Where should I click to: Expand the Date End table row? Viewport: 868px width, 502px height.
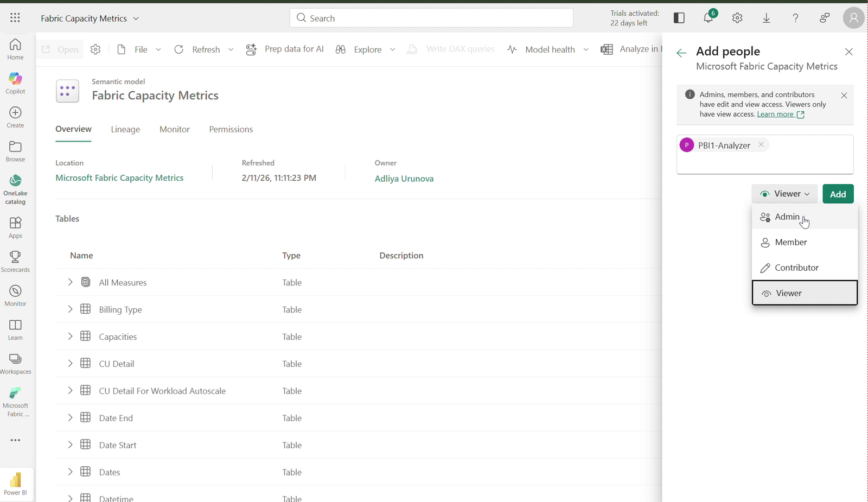tap(70, 417)
